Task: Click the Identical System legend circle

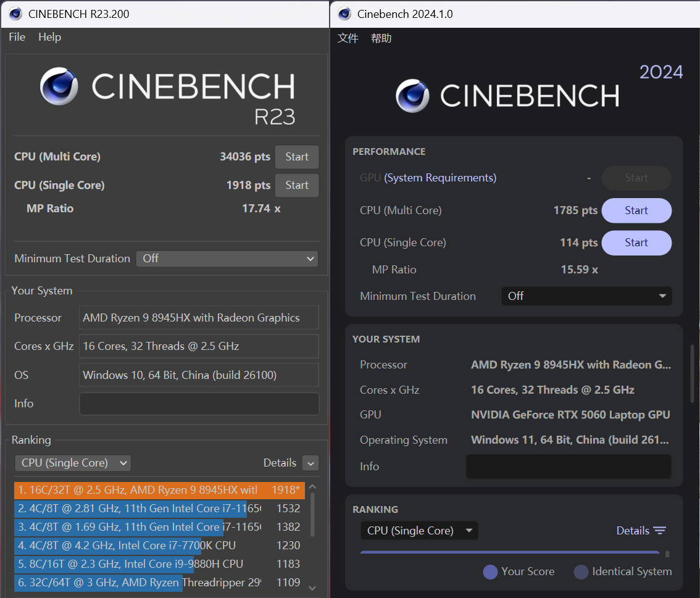Action: pos(581,572)
